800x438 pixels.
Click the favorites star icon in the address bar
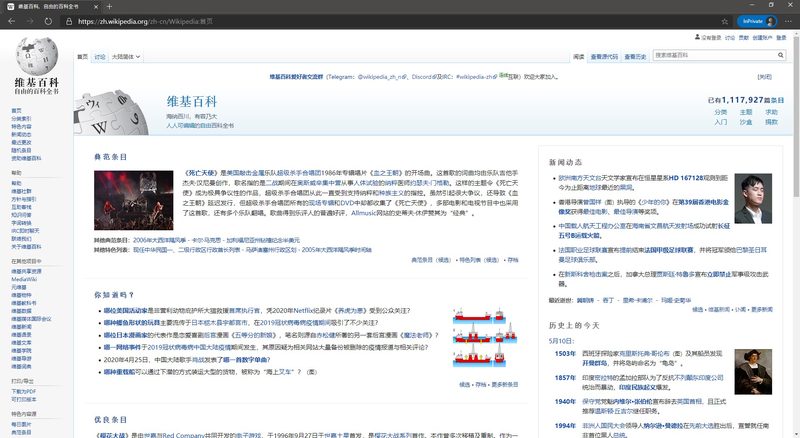tap(724, 21)
